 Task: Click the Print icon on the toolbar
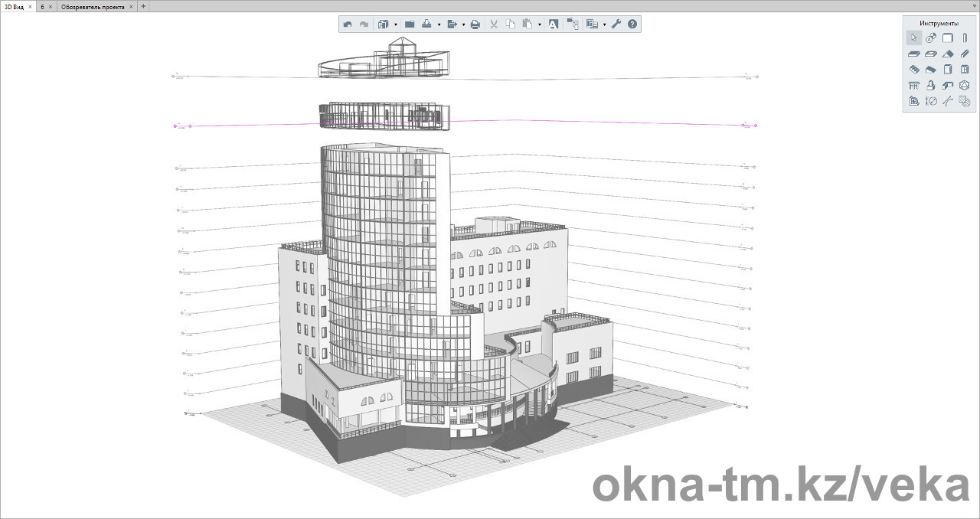click(475, 24)
